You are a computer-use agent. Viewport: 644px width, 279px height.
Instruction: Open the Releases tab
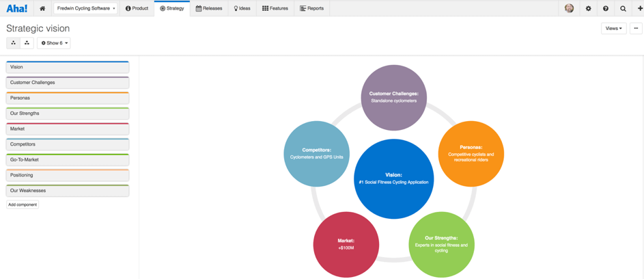209,9
